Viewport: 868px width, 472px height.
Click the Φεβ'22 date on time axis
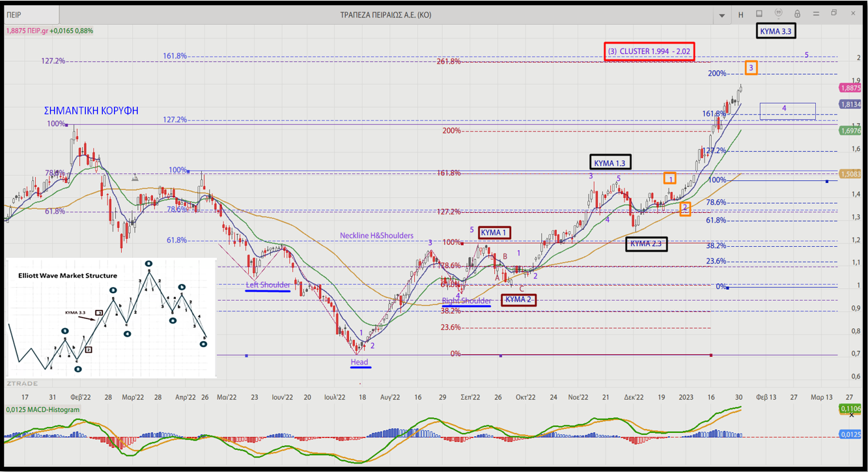81,397
